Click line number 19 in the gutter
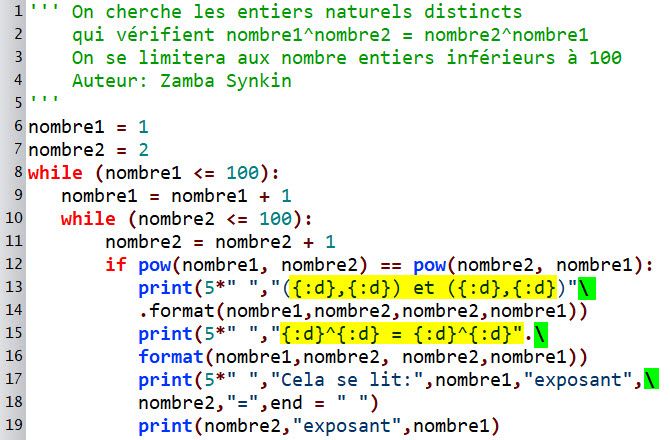 click(x=14, y=425)
